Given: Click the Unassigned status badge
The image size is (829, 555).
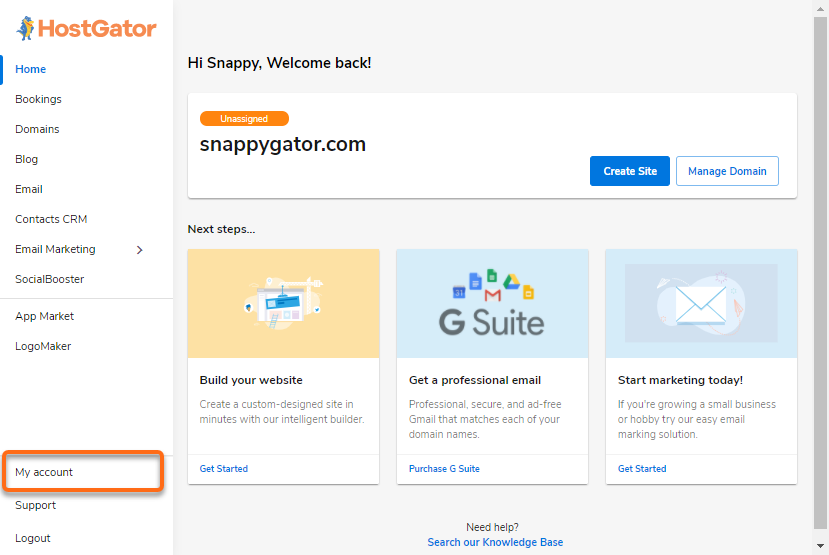Looking at the screenshot, I should click(244, 118).
